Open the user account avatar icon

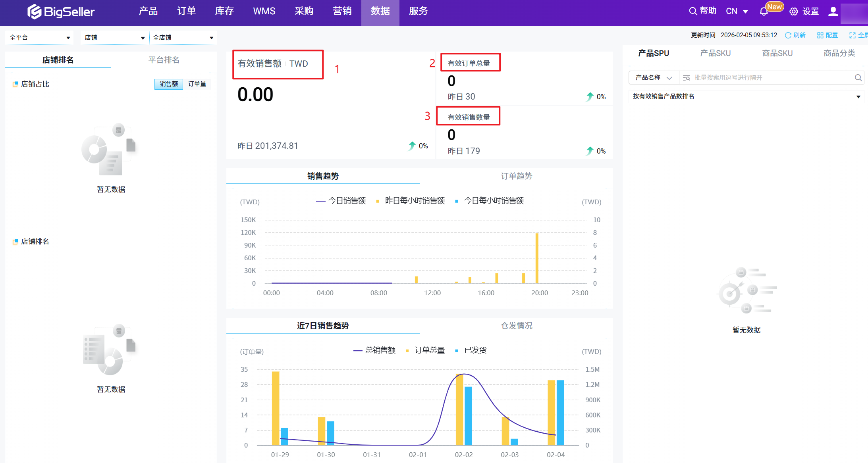833,12
